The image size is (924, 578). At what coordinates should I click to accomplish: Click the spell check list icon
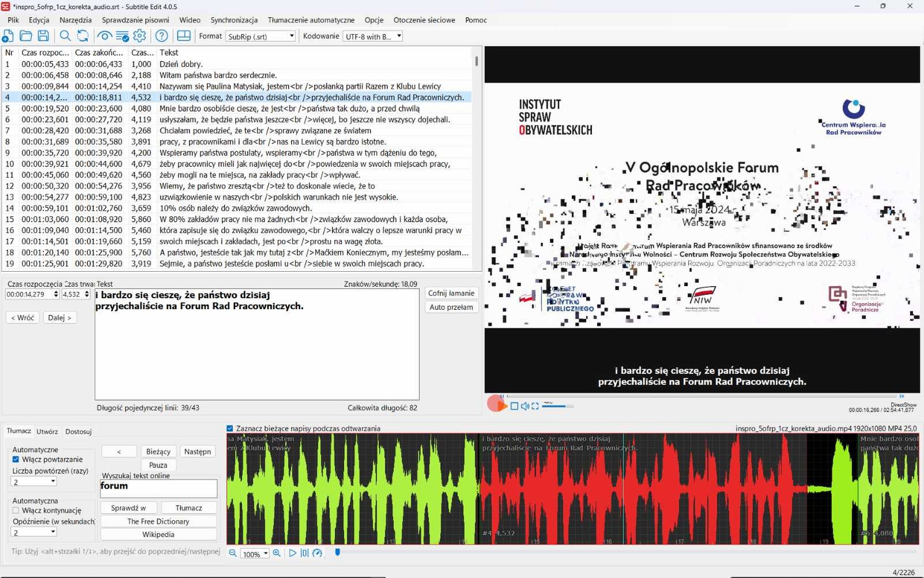tap(122, 36)
